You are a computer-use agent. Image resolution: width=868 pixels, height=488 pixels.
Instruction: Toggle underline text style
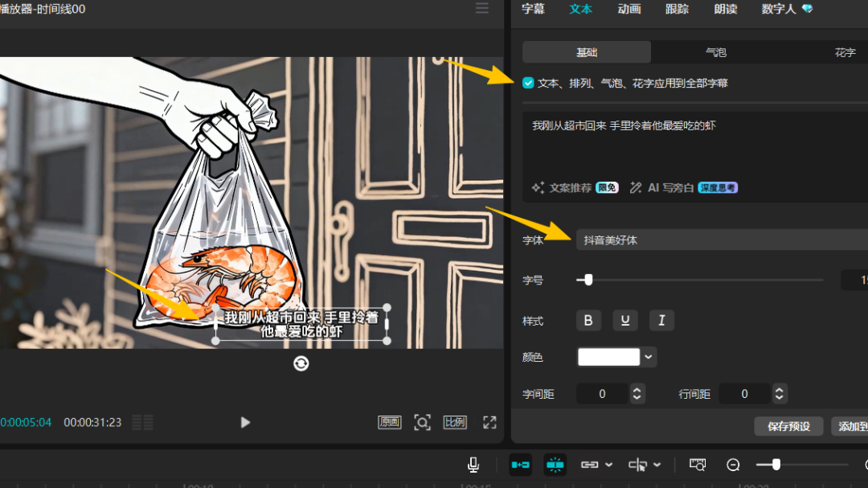624,321
